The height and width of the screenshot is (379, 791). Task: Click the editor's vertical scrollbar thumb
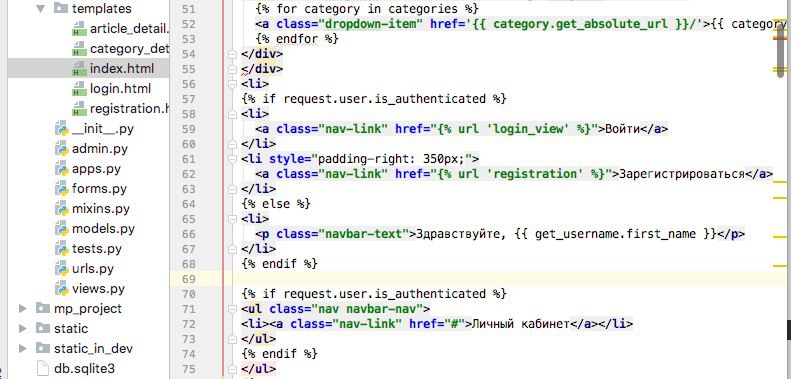tap(781, 48)
